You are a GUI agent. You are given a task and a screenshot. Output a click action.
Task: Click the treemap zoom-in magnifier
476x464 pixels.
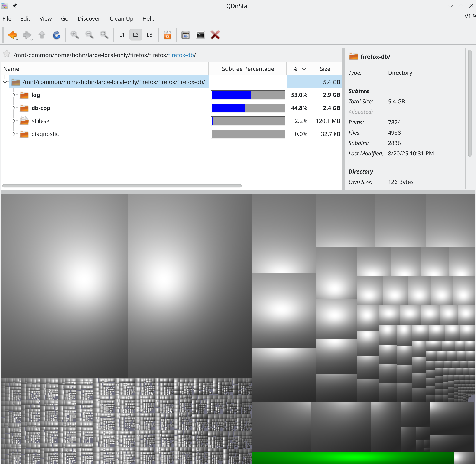[75, 35]
